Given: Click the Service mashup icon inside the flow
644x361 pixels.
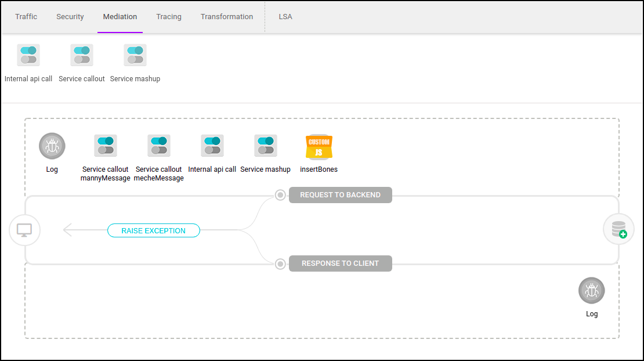Looking at the screenshot, I should (265, 145).
